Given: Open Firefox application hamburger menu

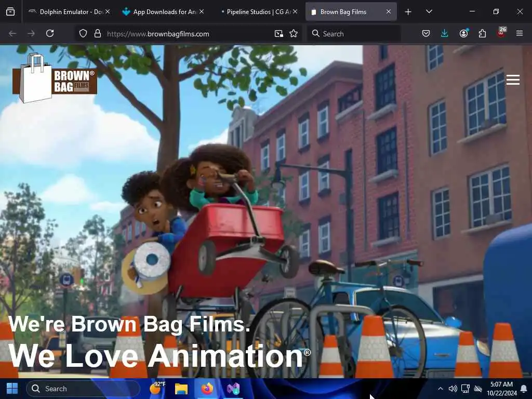Looking at the screenshot, I should click(520, 34).
